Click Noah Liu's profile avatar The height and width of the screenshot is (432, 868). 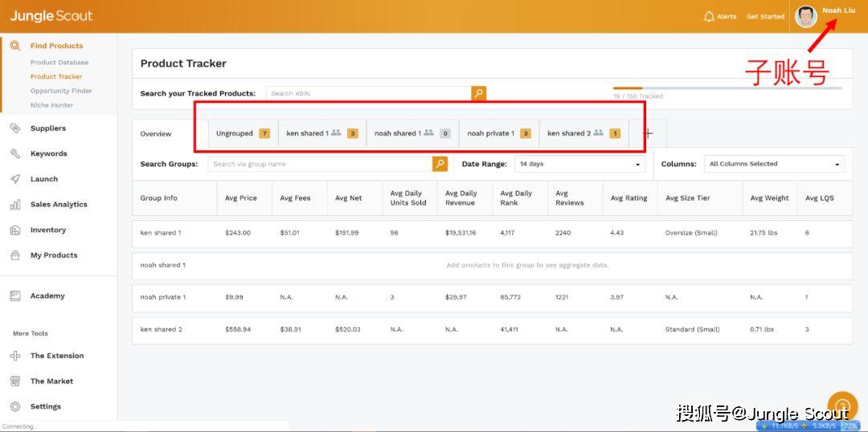806,17
